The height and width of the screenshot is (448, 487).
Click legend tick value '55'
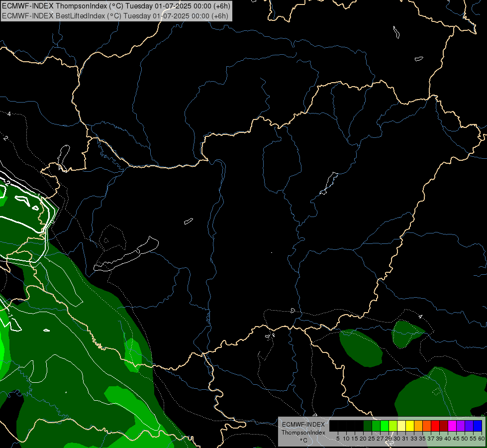473,439
